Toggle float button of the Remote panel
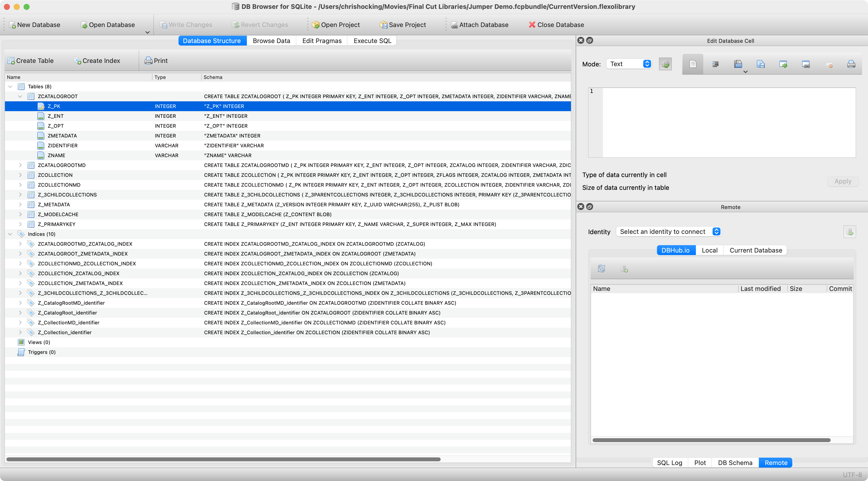The width and height of the screenshot is (868, 481). 590,207
